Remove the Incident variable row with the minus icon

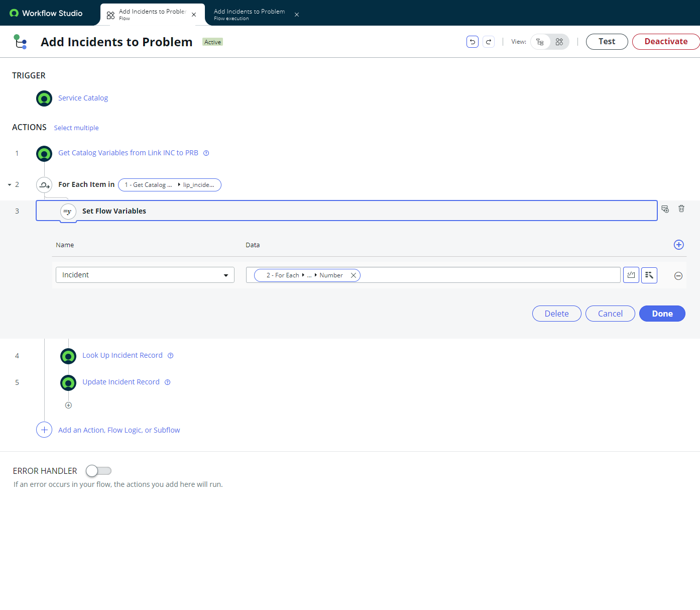point(678,275)
